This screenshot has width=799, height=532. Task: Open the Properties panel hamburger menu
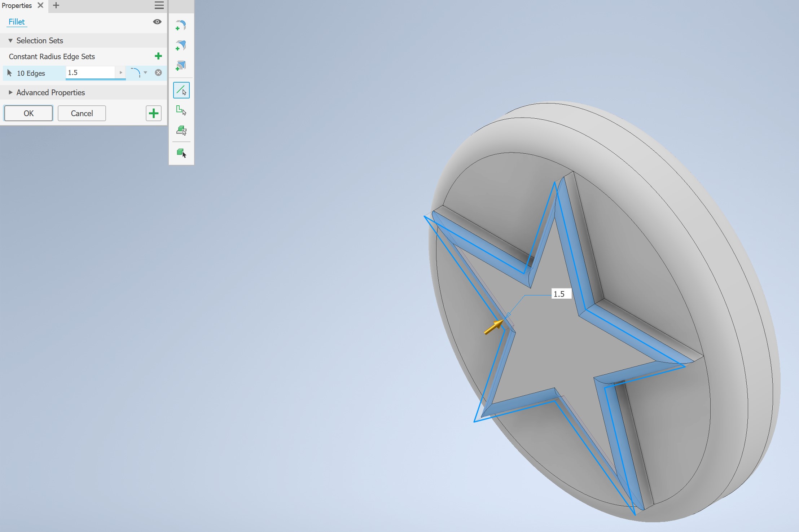pos(159,5)
